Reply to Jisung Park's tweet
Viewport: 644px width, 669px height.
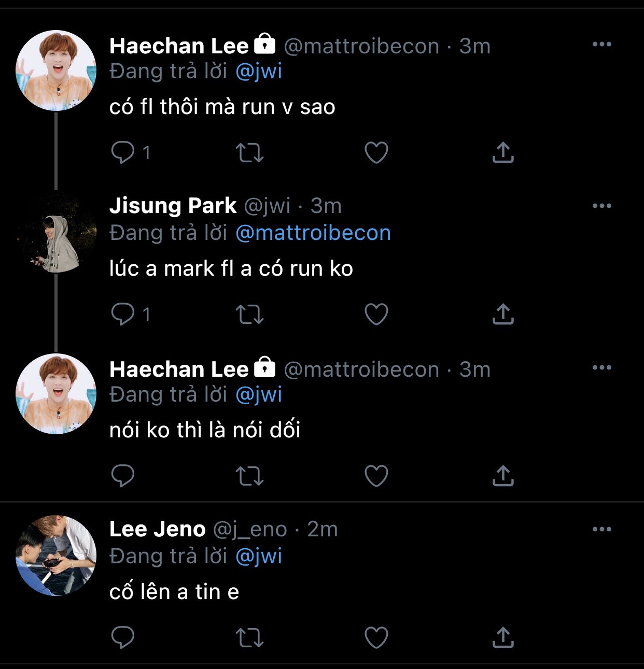point(123,314)
